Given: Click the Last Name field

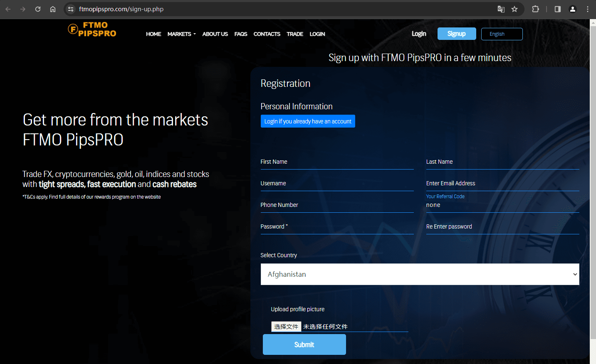Looking at the screenshot, I should pyautogui.click(x=502, y=162).
